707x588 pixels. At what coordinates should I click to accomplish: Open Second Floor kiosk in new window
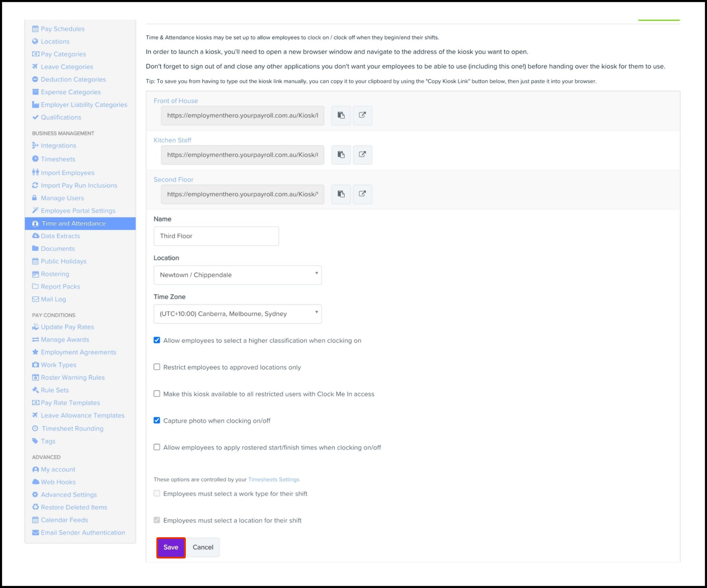point(362,194)
